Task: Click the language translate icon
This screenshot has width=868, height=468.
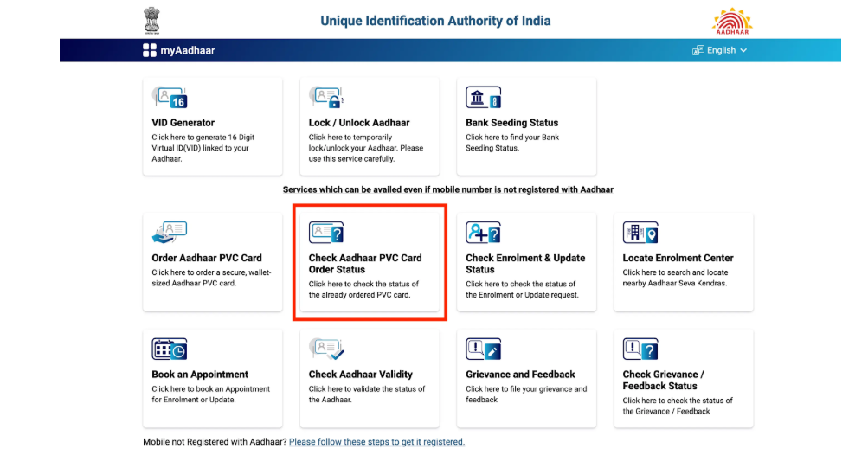Action: 698,50
